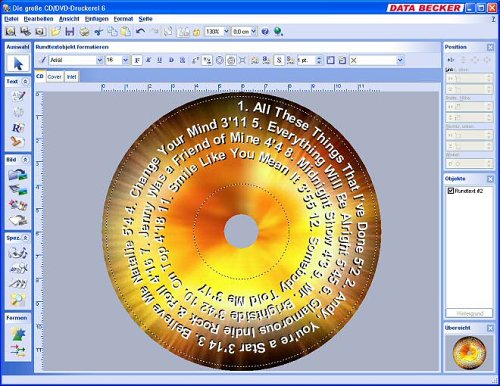Cut selection with the scissors icon
500x386 pixels.
(x=98, y=32)
